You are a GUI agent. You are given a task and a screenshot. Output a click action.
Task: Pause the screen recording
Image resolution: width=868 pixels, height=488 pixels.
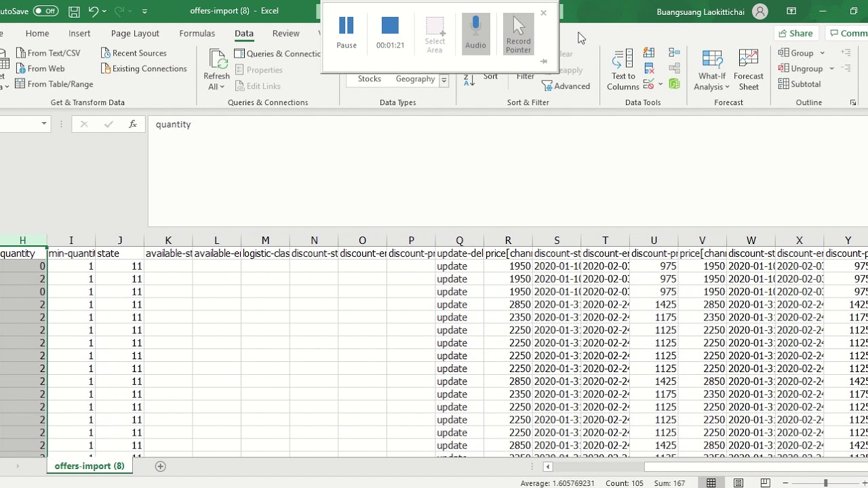point(347,33)
